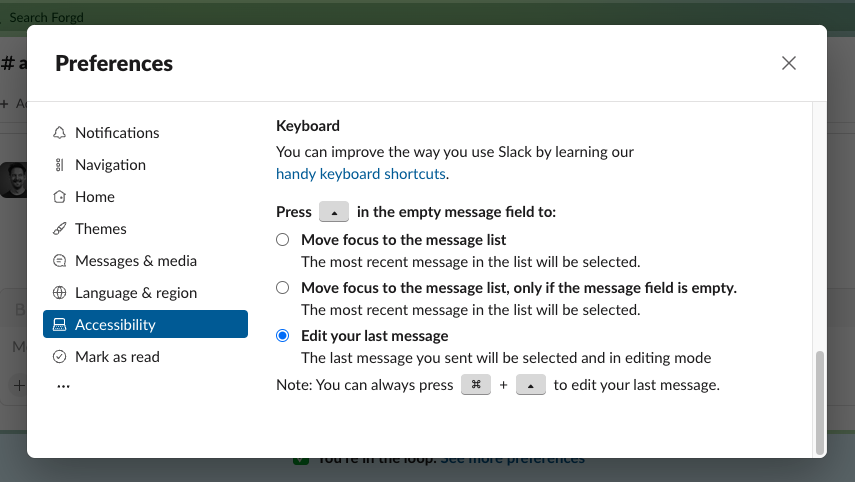855x482 pixels.
Task: Select 'Move focus to the message list' radio
Action: pos(282,240)
